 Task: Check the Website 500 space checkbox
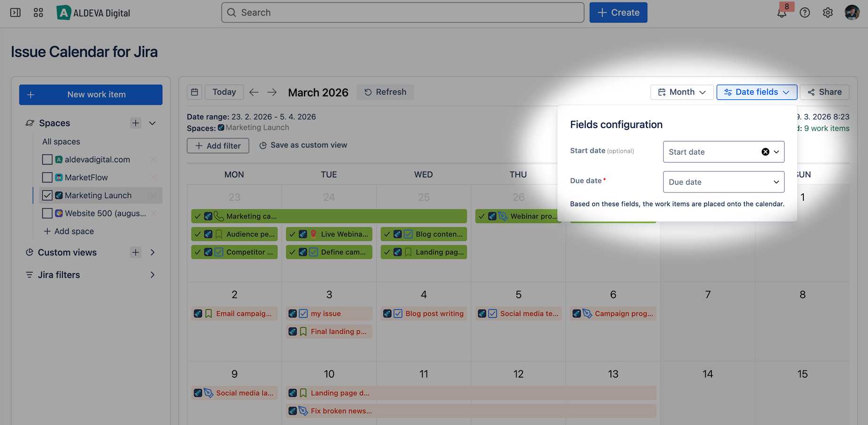(x=47, y=213)
